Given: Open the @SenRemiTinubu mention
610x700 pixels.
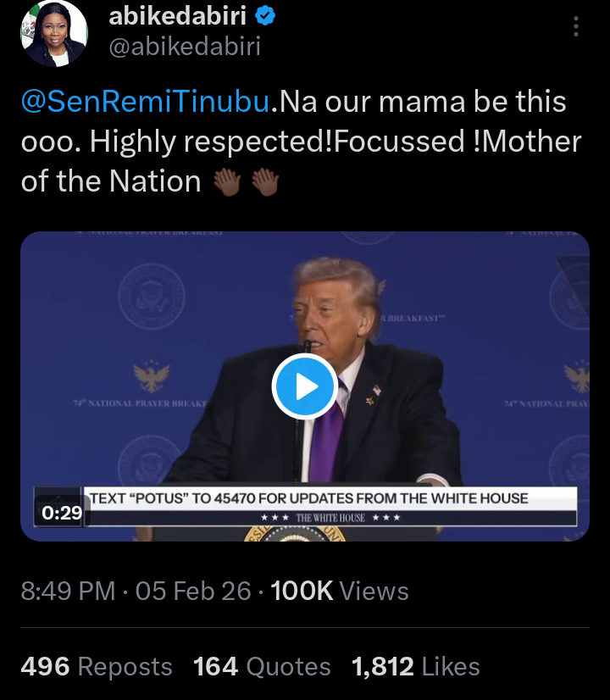Looking at the screenshot, I should tap(147, 102).
